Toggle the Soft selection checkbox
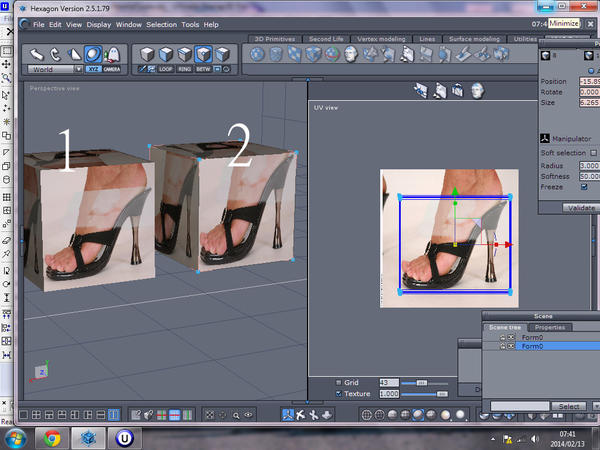Image resolution: width=600 pixels, height=450 pixels. point(593,153)
